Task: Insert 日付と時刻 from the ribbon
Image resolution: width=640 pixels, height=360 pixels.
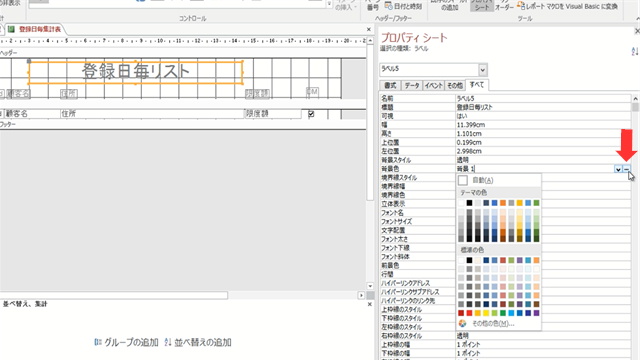Action: [x=403, y=6]
